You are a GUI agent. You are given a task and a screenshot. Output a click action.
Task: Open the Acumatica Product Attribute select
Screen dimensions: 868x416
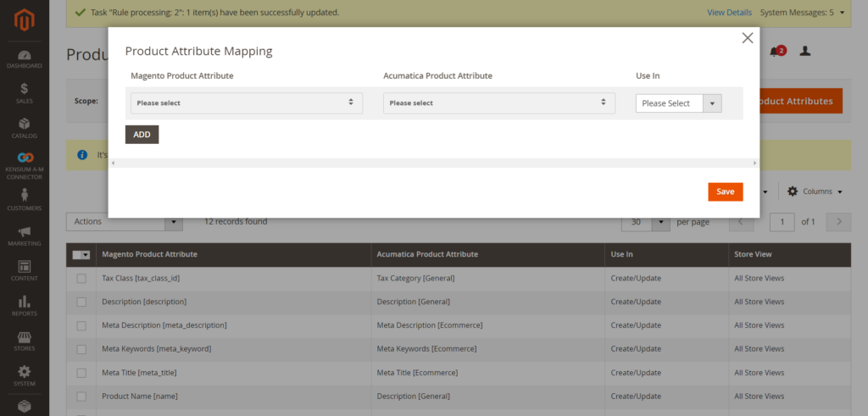click(x=498, y=103)
